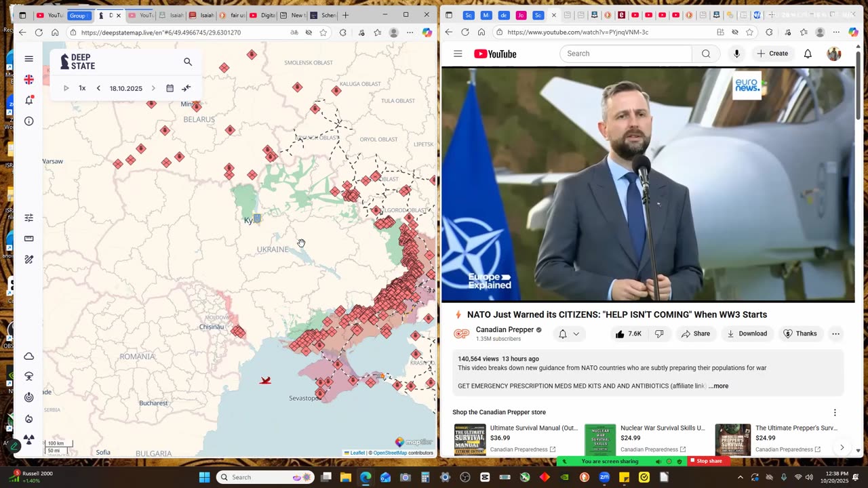Screen dimensions: 868x488
Task: Like the video showing 7.6K likes
Action: (628, 333)
